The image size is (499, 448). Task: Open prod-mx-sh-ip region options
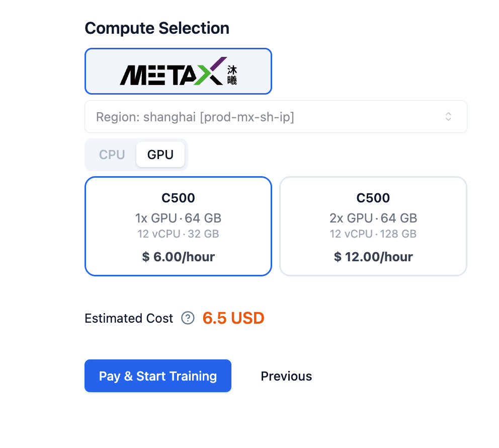[276, 116]
